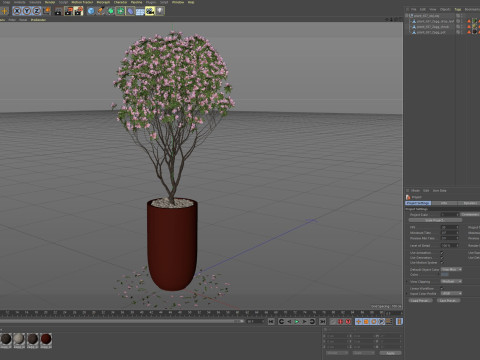Toggle the Y axis lock
This screenshot has height=360, width=480.
(x=27, y=11)
